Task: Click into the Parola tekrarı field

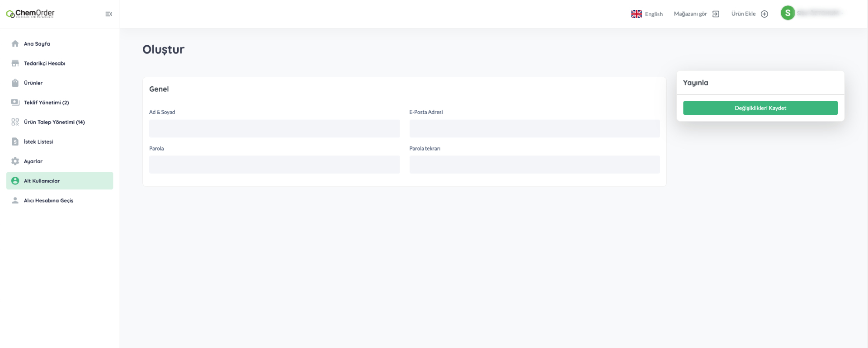Action: (x=534, y=165)
